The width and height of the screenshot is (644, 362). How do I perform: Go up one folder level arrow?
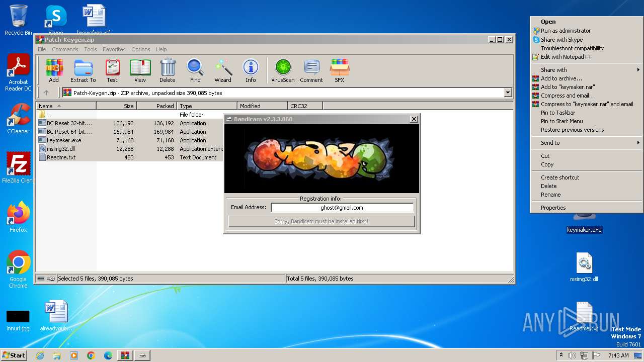click(46, 93)
